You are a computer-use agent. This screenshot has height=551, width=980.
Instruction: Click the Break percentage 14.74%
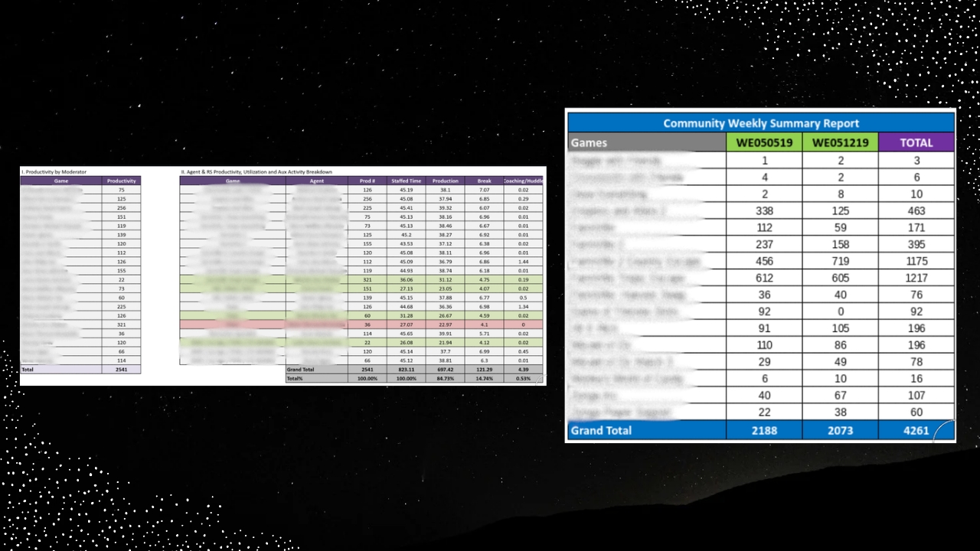(484, 378)
